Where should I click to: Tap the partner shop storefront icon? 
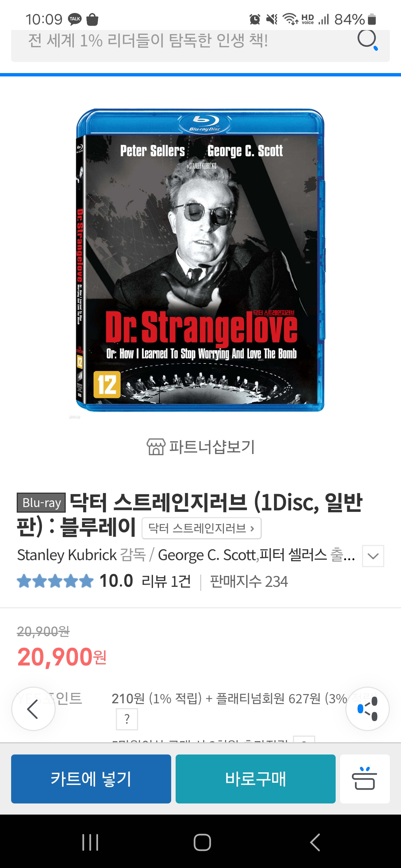click(156, 447)
